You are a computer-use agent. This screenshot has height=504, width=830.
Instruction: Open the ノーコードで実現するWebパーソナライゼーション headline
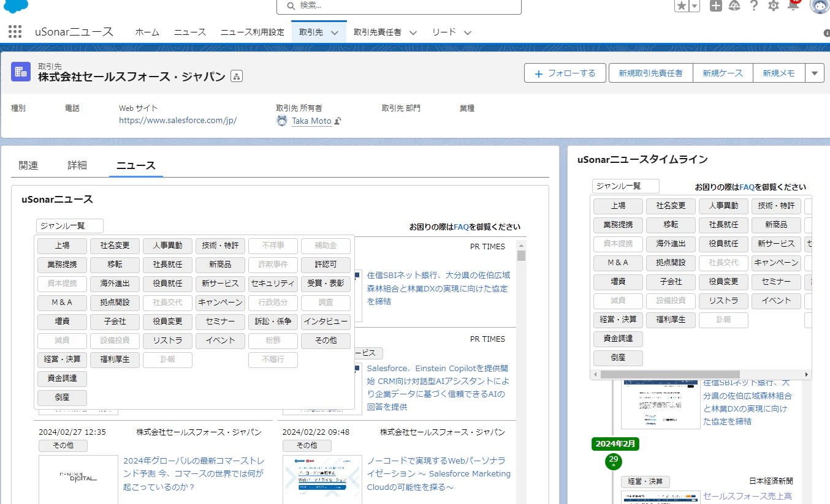tap(438, 474)
